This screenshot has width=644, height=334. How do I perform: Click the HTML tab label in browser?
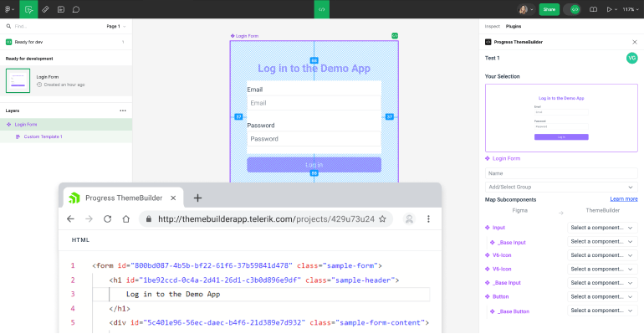80,240
